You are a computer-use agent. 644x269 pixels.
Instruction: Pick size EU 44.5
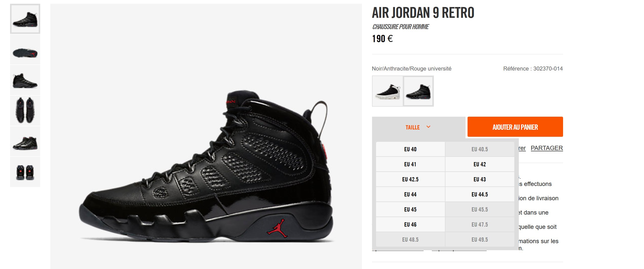click(x=480, y=194)
